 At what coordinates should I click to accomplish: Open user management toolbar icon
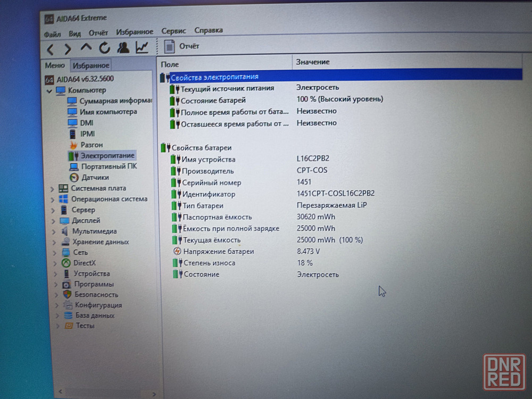coord(123,47)
